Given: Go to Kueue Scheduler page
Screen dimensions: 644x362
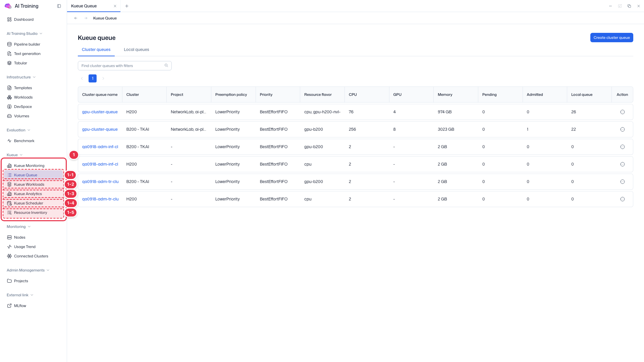Looking at the screenshot, I should [34, 203].
